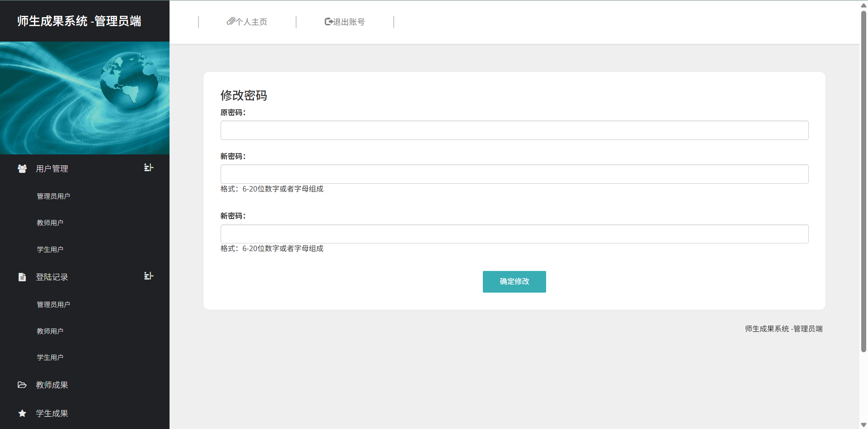Focus the 原密码 input field
Image resolution: width=868 pixels, height=429 pixels.
(514, 130)
